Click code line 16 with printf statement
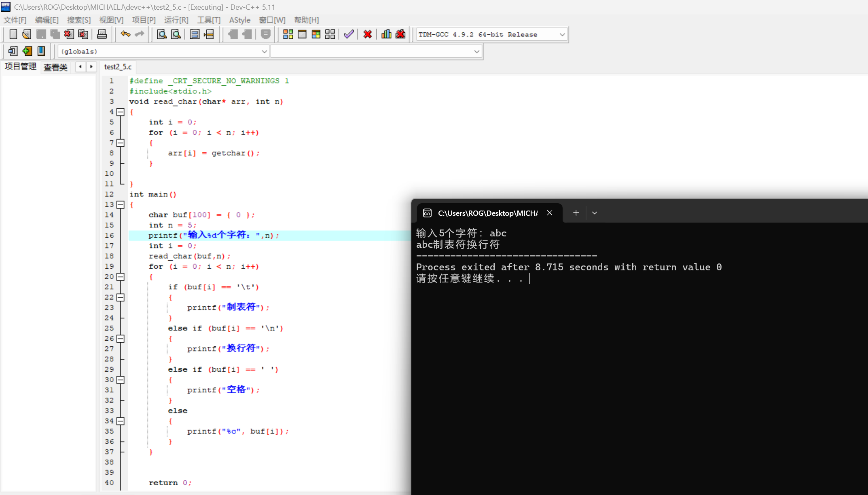 click(214, 236)
